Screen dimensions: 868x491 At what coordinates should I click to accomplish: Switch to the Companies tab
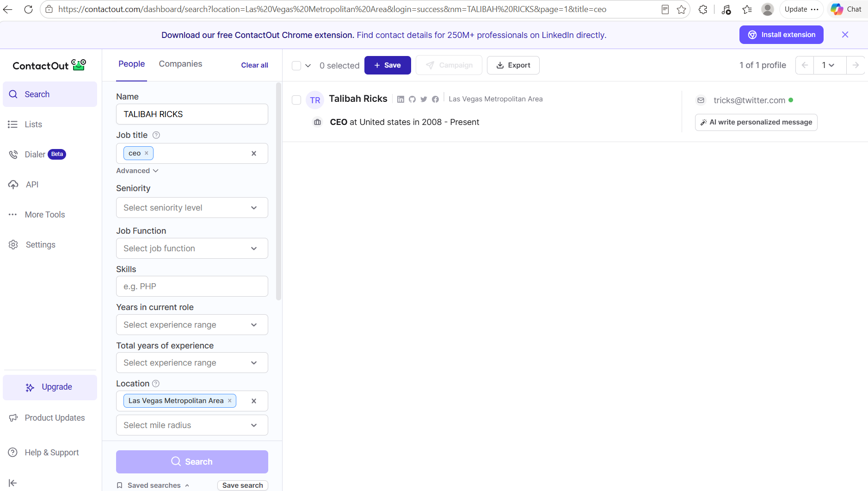[180, 64]
